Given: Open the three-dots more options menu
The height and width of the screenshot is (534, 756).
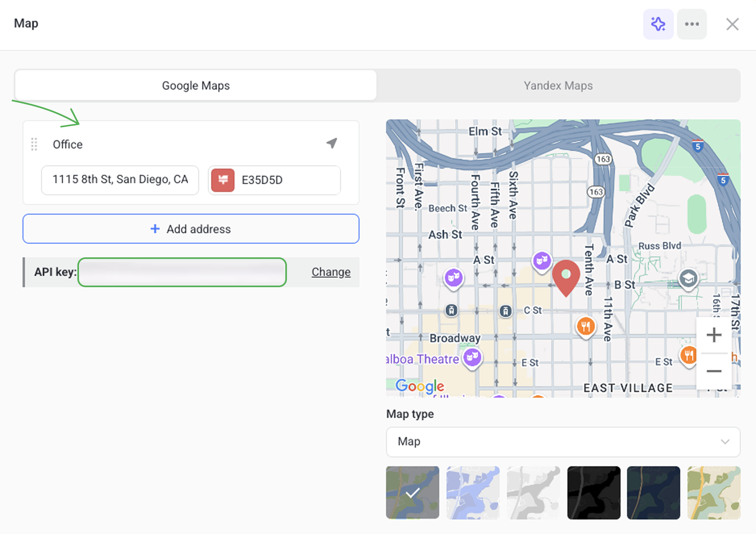Looking at the screenshot, I should click(x=692, y=24).
